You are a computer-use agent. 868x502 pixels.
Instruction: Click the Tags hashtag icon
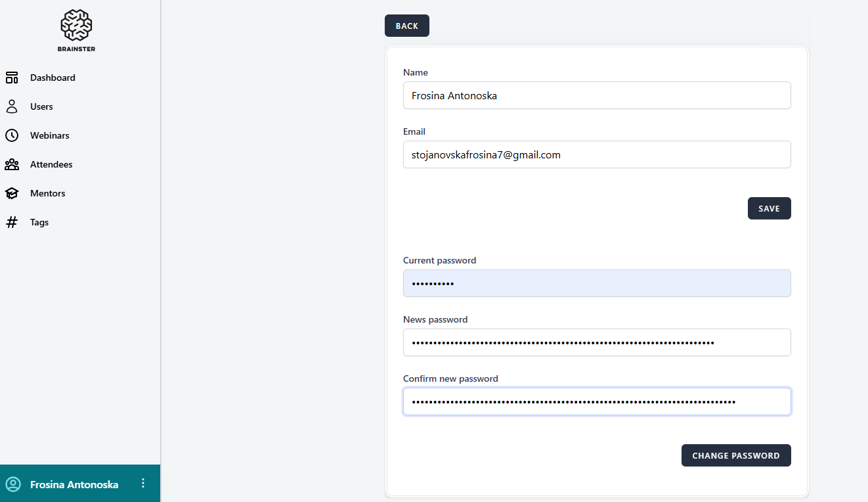[12, 222]
